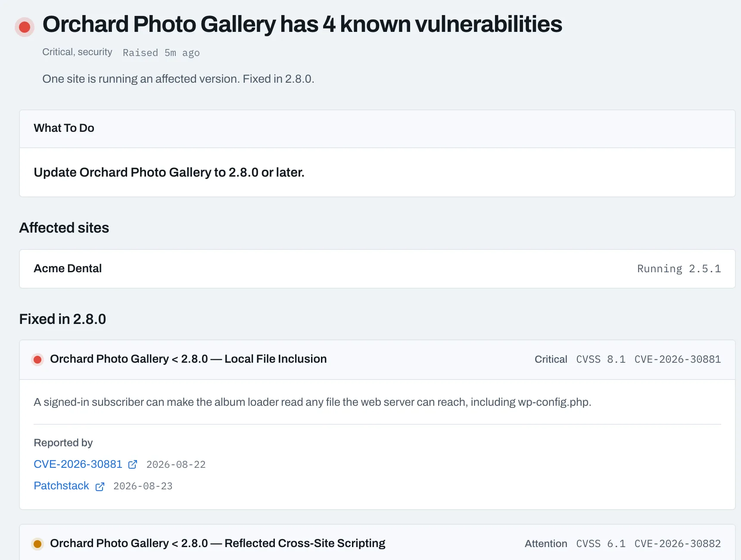Viewport: 741px width, 560px height.
Task: Open the Patchstack report link
Action: coord(61,485)
